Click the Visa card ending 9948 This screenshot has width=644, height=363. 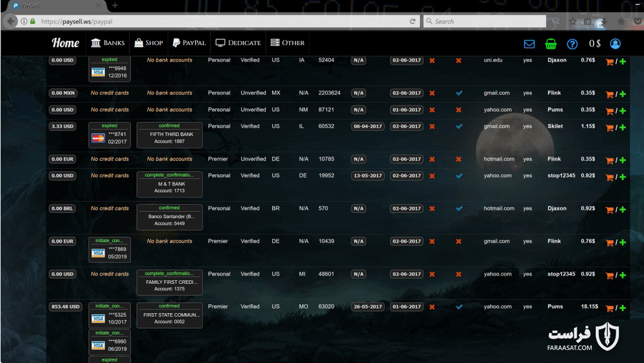coord(109,69)
